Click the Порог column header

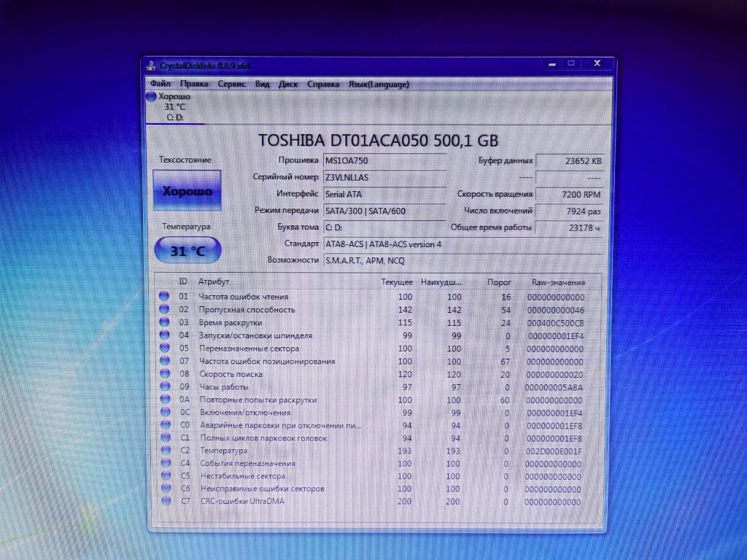(499, 282)
